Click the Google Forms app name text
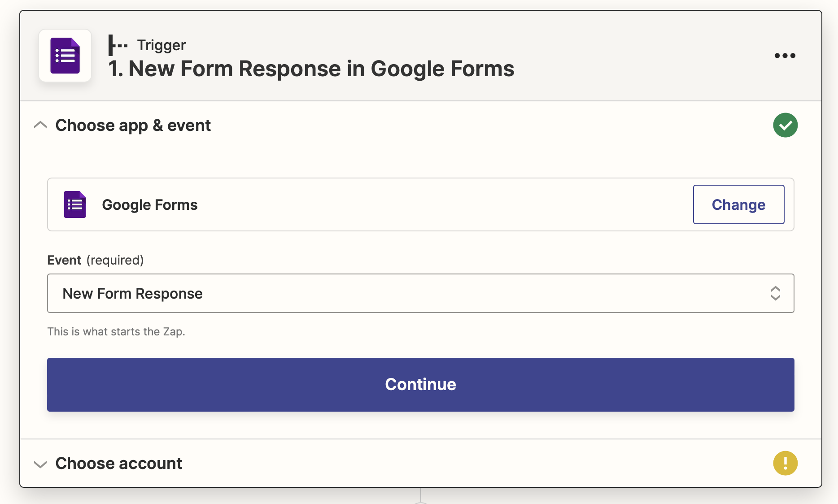The width and height of the screenshot is (838, 504). click(x=150, y=205)
